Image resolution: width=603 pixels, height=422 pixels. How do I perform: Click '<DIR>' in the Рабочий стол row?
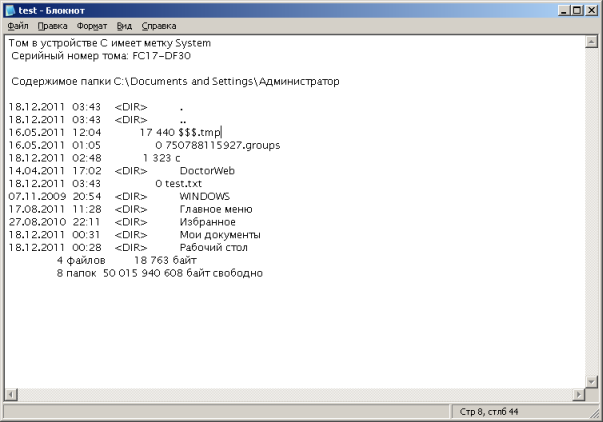pyautogui.click(x=131, y=248)
